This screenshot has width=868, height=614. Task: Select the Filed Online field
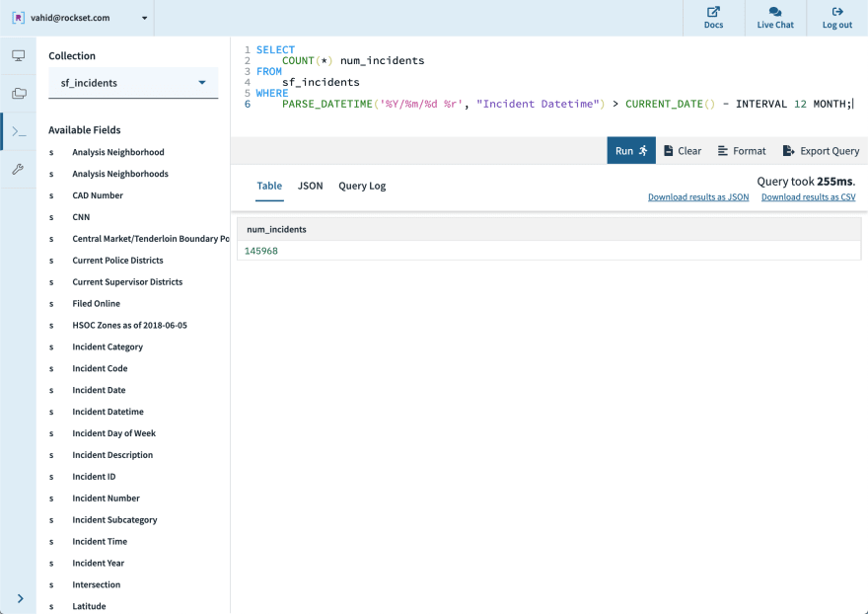click(96, 304)
